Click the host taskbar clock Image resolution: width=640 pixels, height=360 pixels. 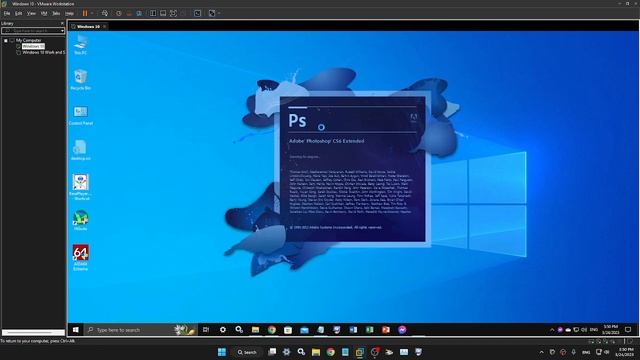click(626, 352)
